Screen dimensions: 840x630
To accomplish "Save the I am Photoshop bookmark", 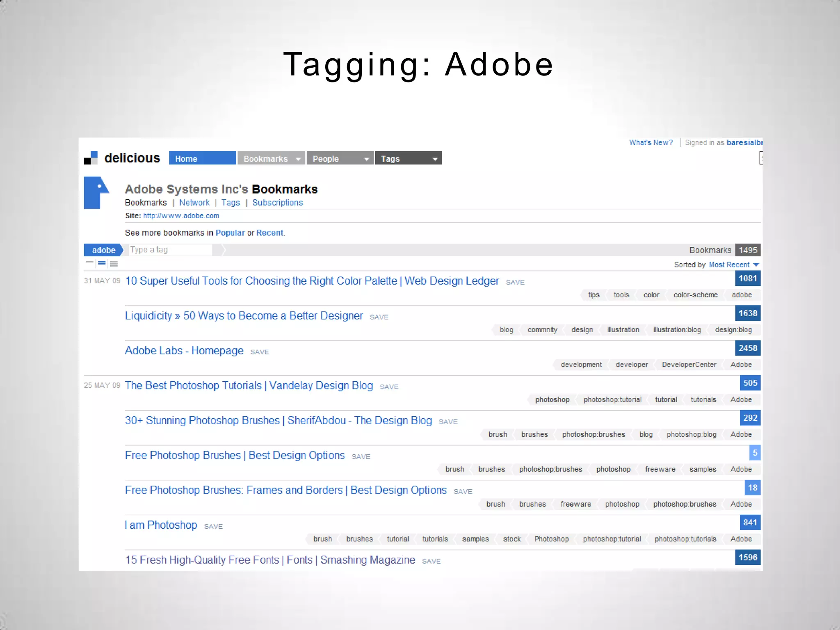I will click(213, 527).
